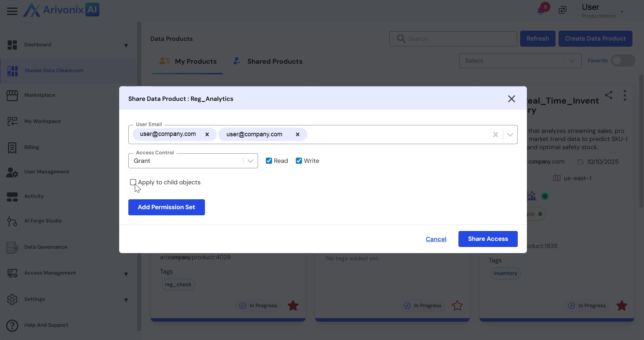This screenshot has width=644, height=340.
Task: Switch to the Shared Products tab
Action: [x=274, y=62]
